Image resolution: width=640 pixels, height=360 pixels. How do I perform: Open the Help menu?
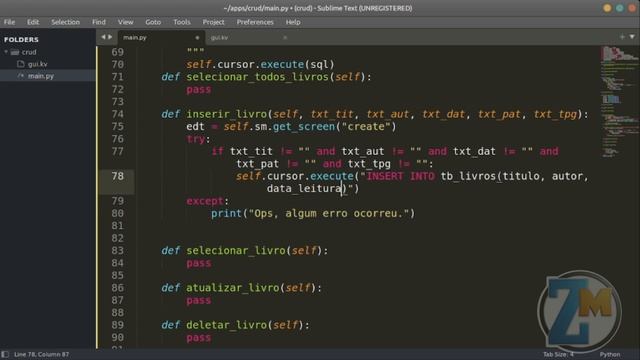tap(293, 22)
